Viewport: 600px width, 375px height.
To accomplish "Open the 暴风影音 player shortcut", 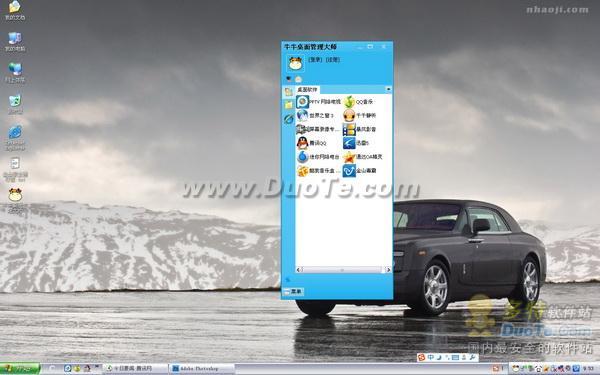I will tap(360, 129).
